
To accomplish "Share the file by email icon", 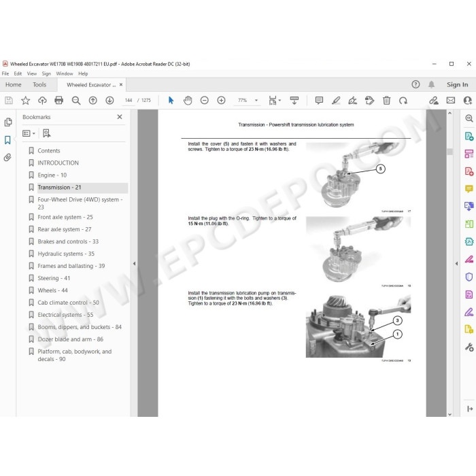I will (x=450, y=101).
